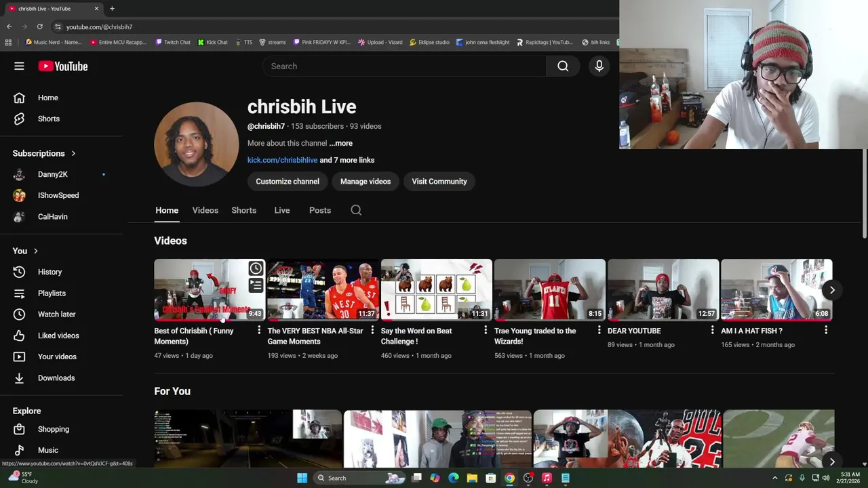This screenshot has width=868, height=488.
Task: Open Twitch Chat bookmark
Action: point(173,42)
